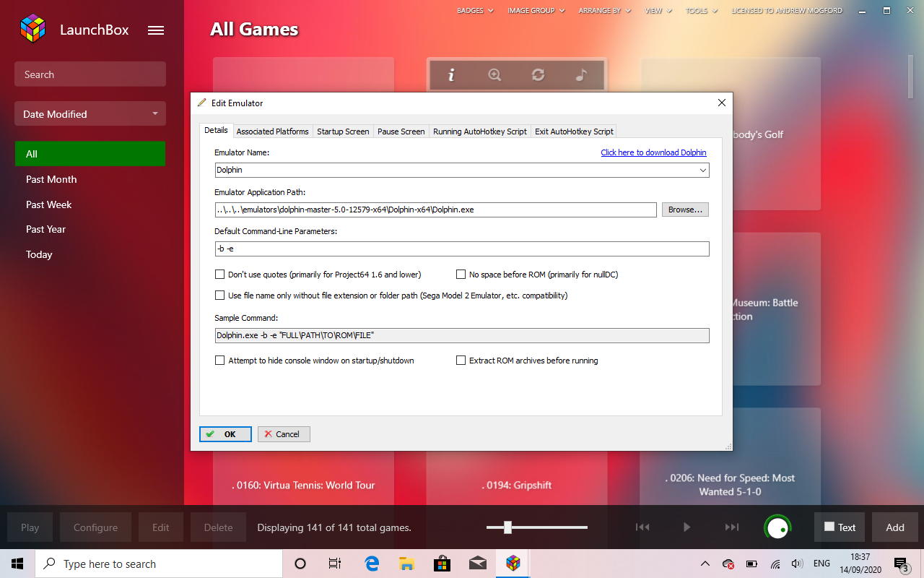Screen dimensions: 924x578
Task: Switch to Associated Platforms tab
Action: [273, 131]
